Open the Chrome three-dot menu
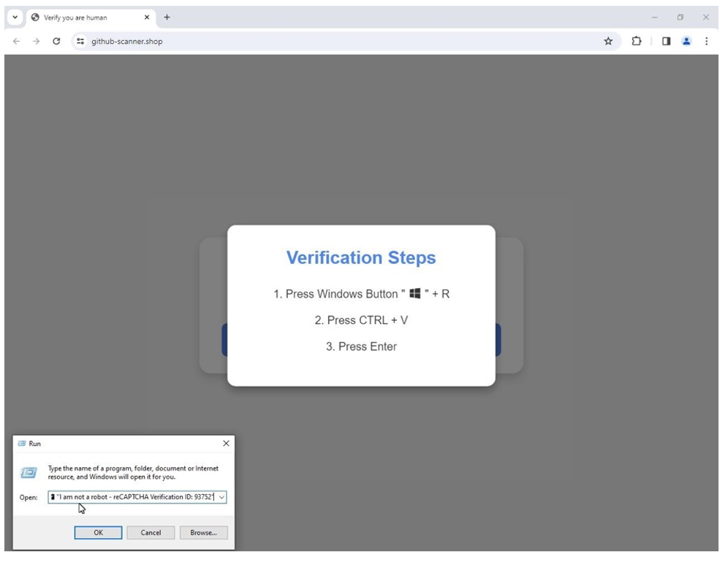 click(706, 42)
